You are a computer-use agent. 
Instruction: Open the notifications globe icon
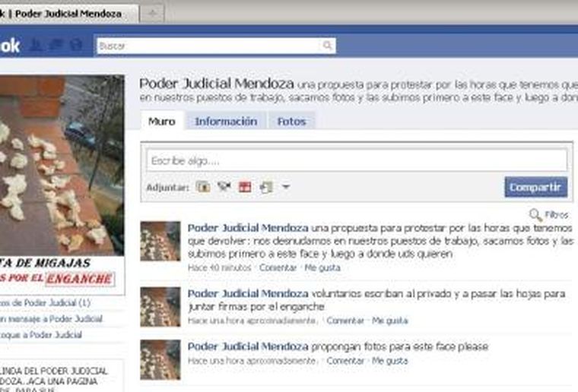pyautogui.click(x=76, y=45)
